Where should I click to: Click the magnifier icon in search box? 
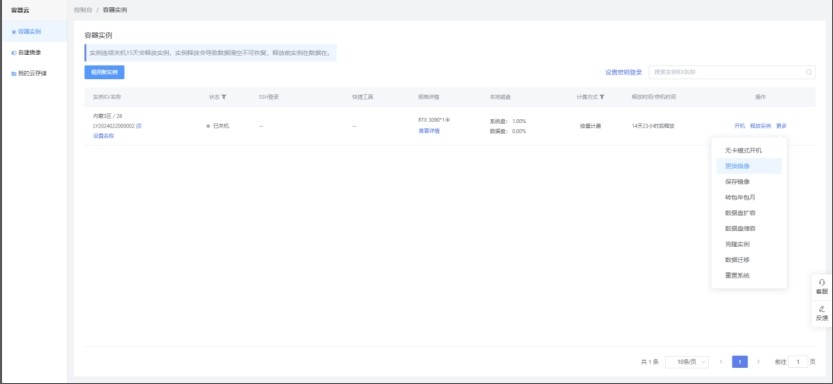[x=809, y=72]
